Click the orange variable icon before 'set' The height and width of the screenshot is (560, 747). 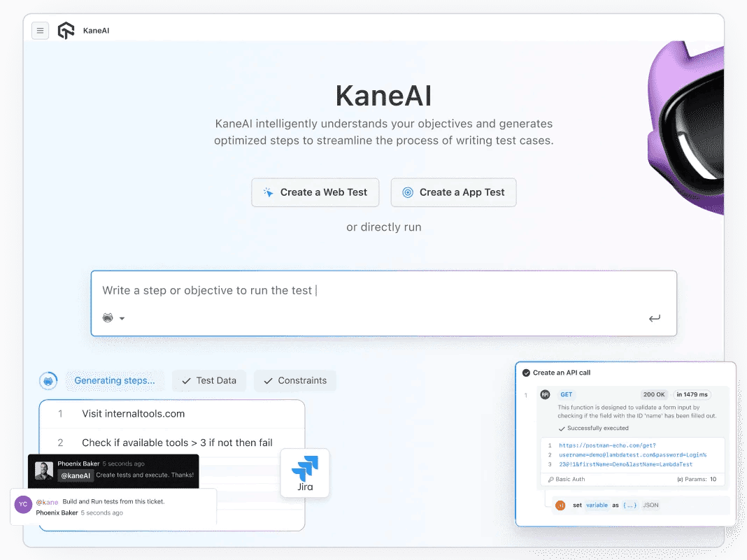click(560, 505)
